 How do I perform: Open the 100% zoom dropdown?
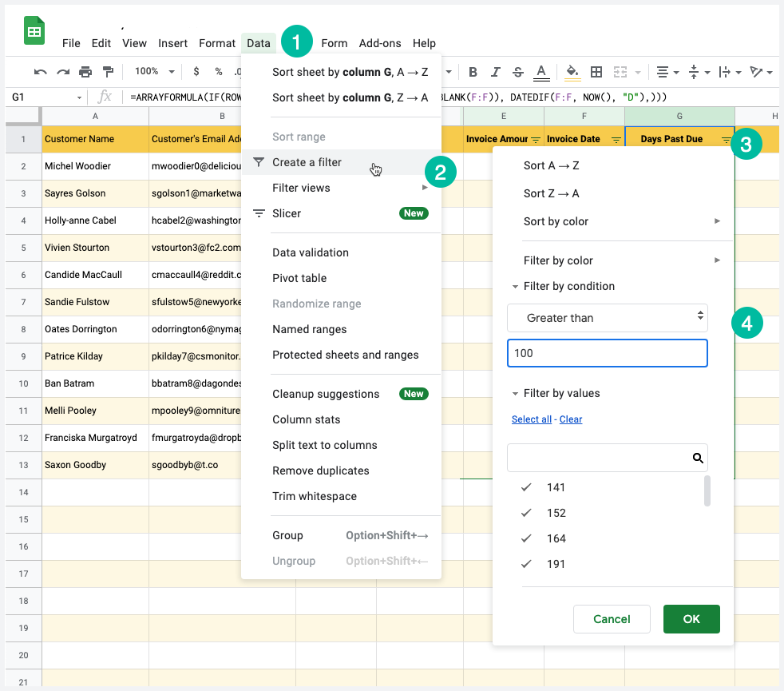[x=154, y=72]
